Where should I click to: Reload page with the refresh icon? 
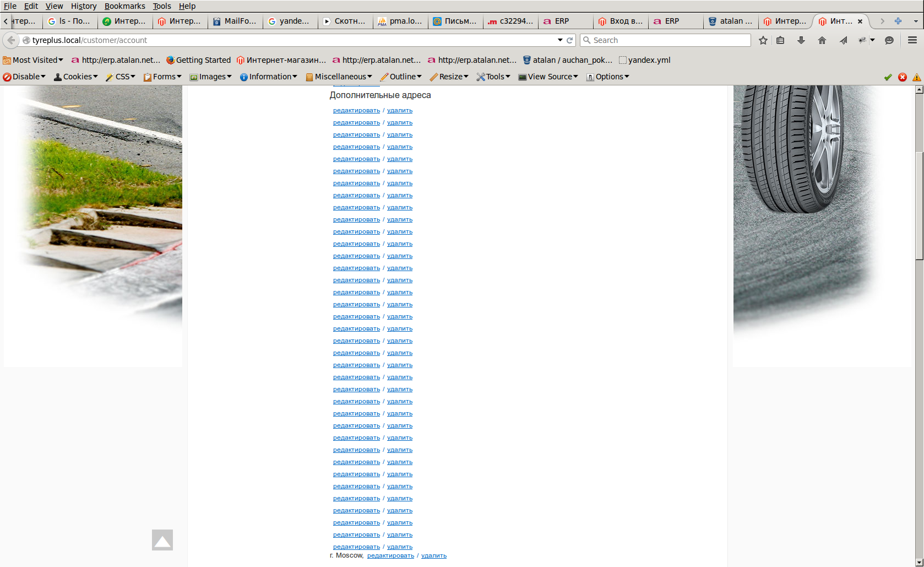pos(570,40)
